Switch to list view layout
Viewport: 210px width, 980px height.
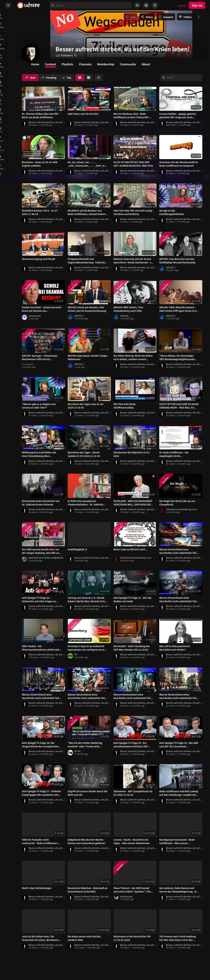coord(88,78)
